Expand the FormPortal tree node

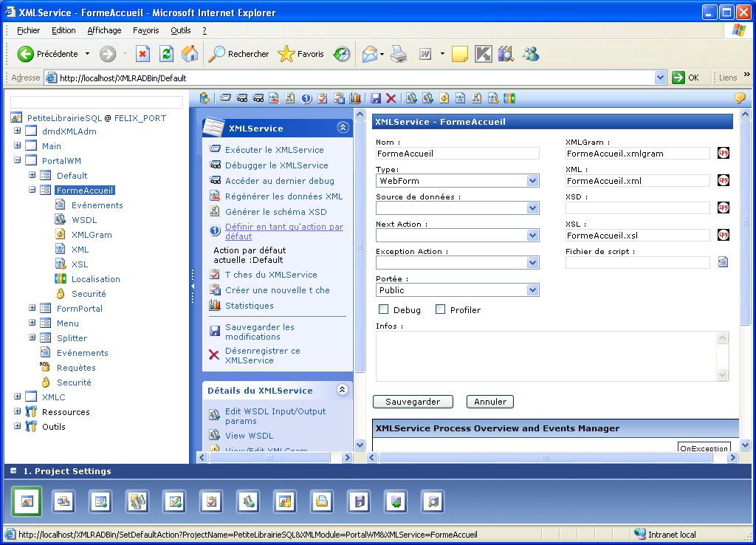pyautogui.click(x=32, y=309)
